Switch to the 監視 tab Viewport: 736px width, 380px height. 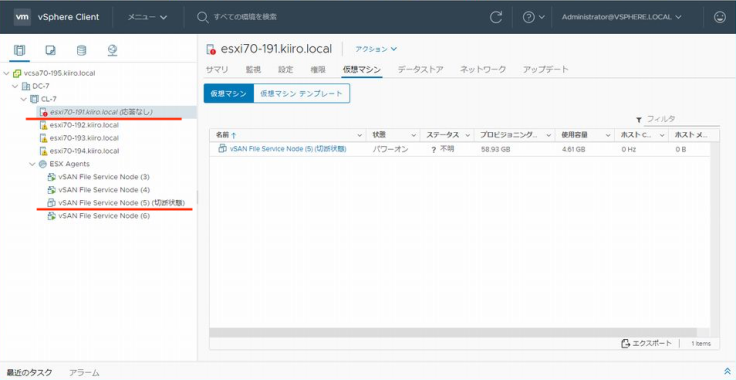click(253, 69)
